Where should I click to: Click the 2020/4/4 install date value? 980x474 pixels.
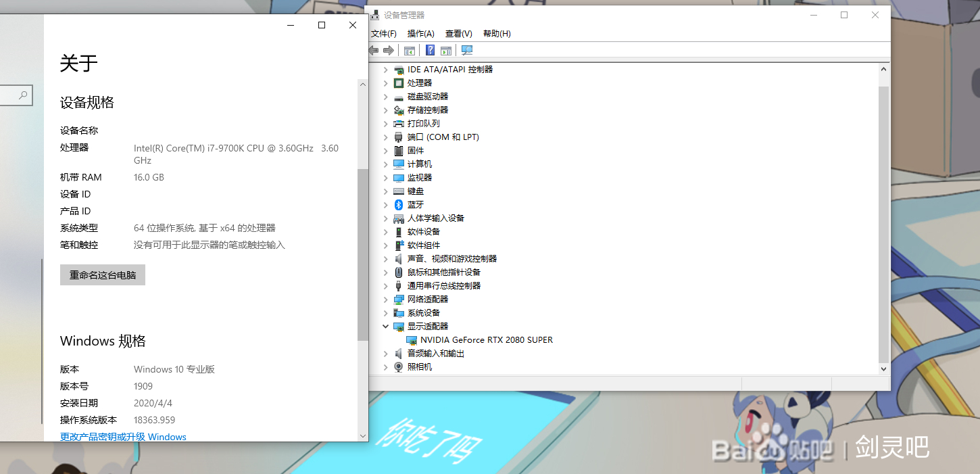pyautogui.click(x=153, y=403)
